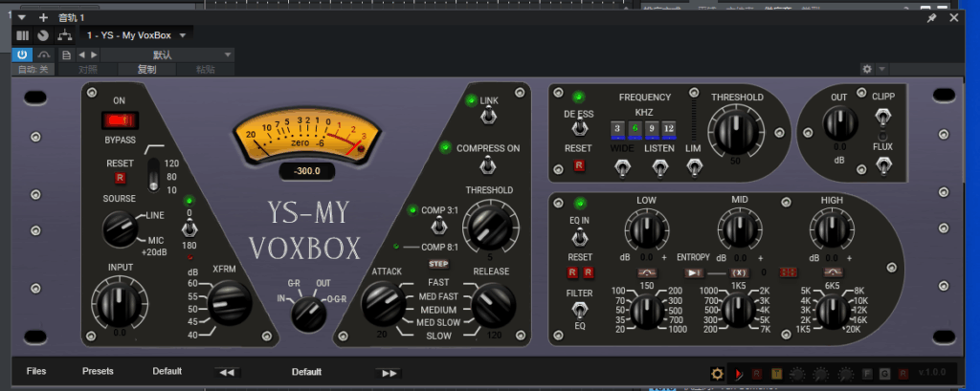Click the red arrow icon in bottom bar
Image resolution: width=980 pixels, height=391 pixels.
(x=739, y=374)
